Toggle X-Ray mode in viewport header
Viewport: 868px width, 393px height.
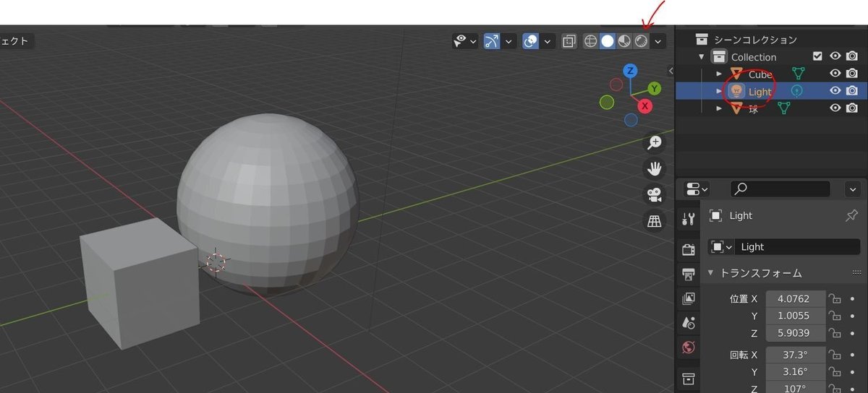(569, 41)
